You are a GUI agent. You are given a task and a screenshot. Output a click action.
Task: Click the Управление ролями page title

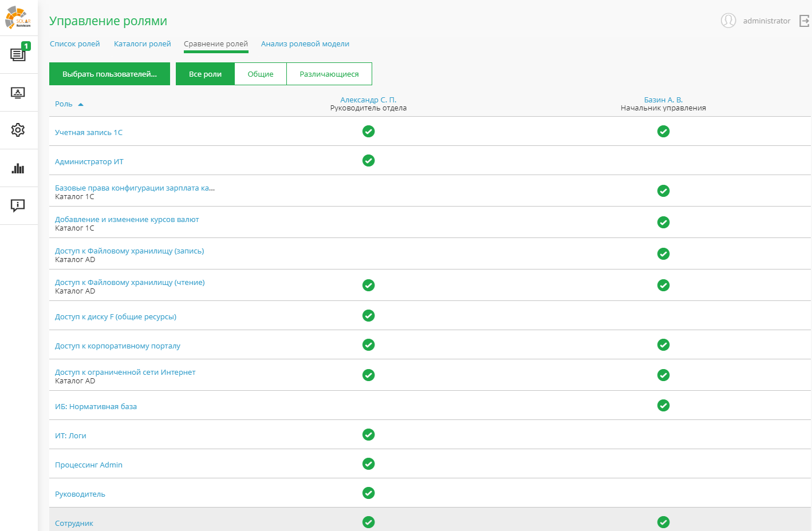click(x=108, y=21)
